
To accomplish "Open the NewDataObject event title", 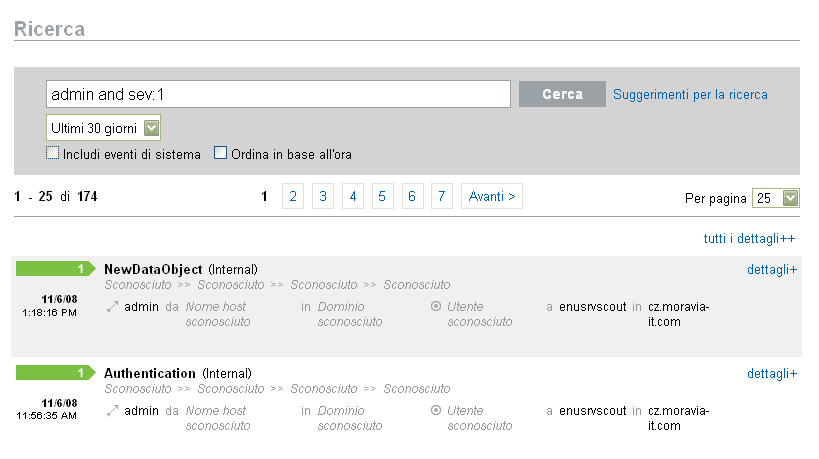I will point(153,270).
